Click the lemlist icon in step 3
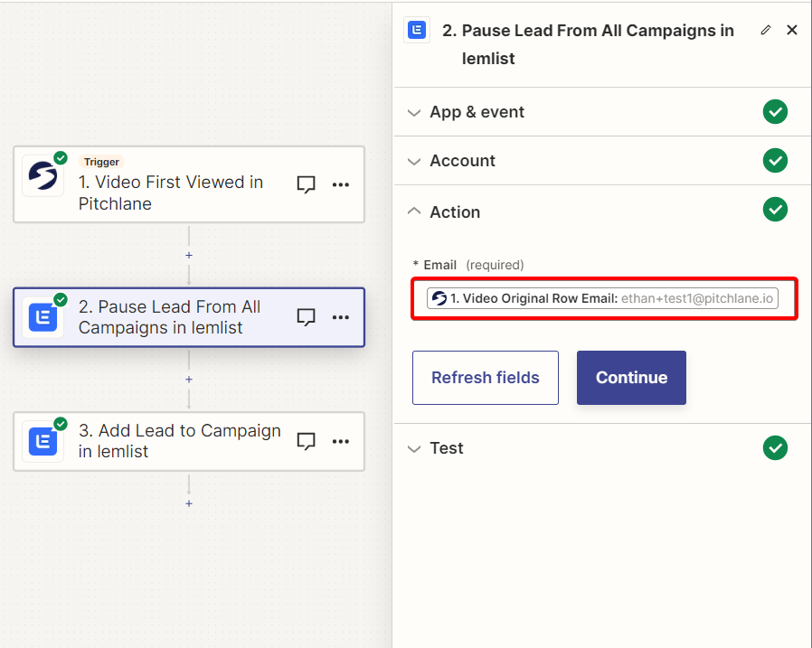This screenshot has height=648, width=812. 43,441
